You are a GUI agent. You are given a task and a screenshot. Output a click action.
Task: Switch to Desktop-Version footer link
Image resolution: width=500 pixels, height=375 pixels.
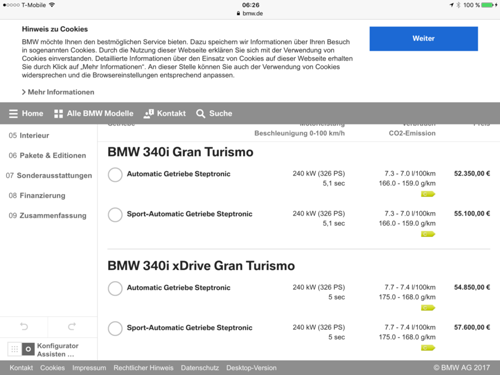coord(251,368)
